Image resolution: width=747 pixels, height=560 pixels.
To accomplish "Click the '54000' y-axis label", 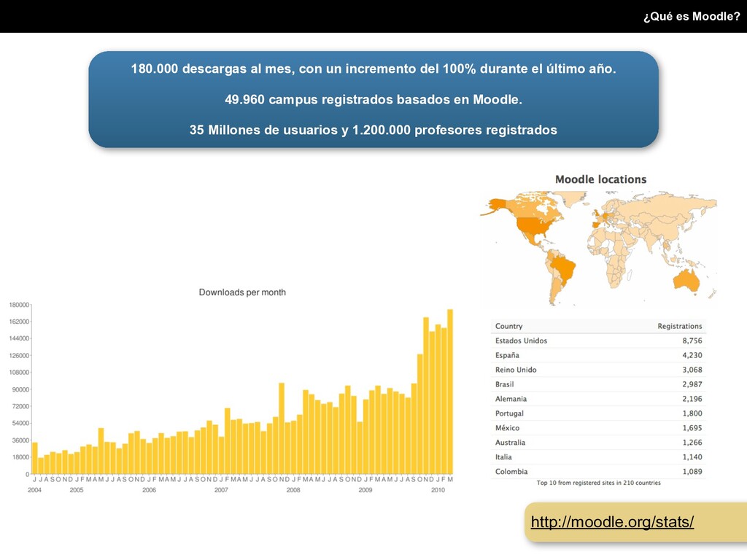I will pos(20,424).
